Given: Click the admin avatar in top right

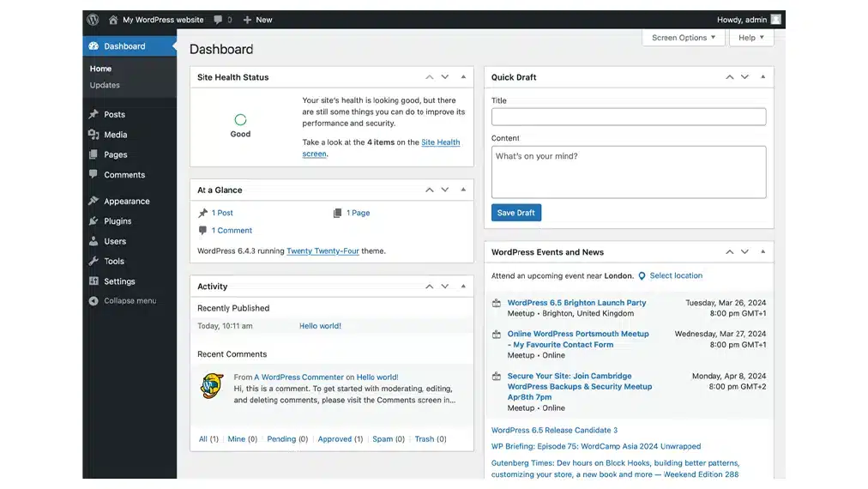Looking at the screenshot, I should [775, 20].
